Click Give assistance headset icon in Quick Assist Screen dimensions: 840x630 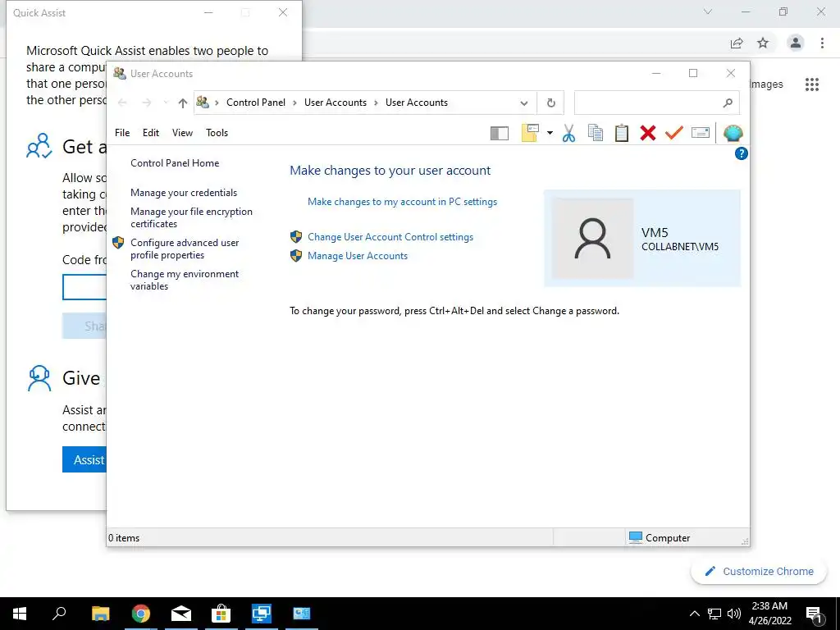[39, 378]
